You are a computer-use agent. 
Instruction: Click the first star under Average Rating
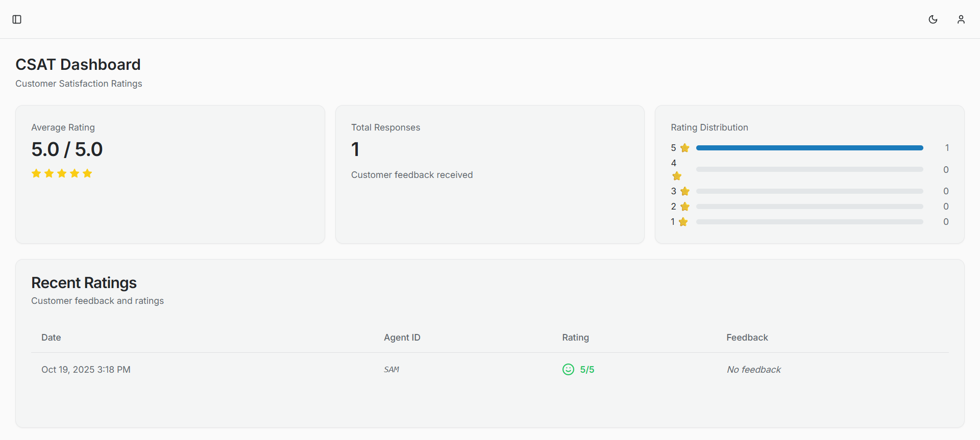point(36,173)
